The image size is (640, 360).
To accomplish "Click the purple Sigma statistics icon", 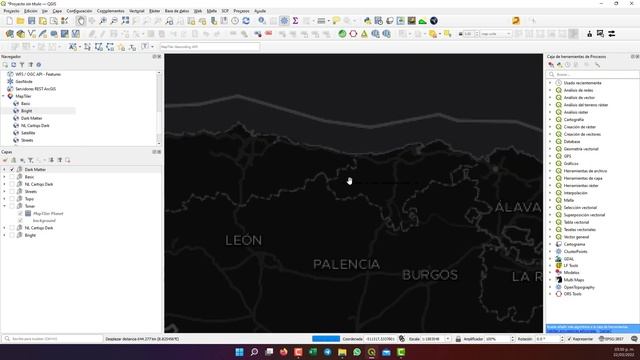I will click(295, 21).
